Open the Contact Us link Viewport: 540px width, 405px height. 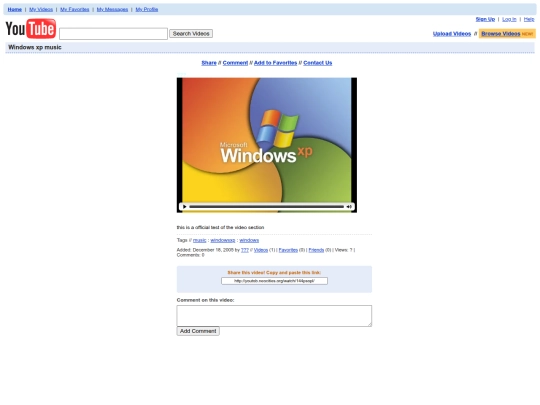[x=318, y=63]
